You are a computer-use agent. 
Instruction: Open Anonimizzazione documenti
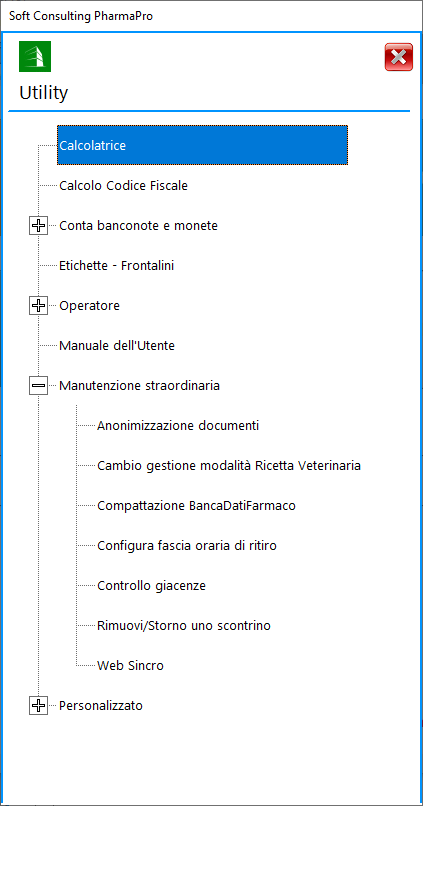[x=178, y=426]
